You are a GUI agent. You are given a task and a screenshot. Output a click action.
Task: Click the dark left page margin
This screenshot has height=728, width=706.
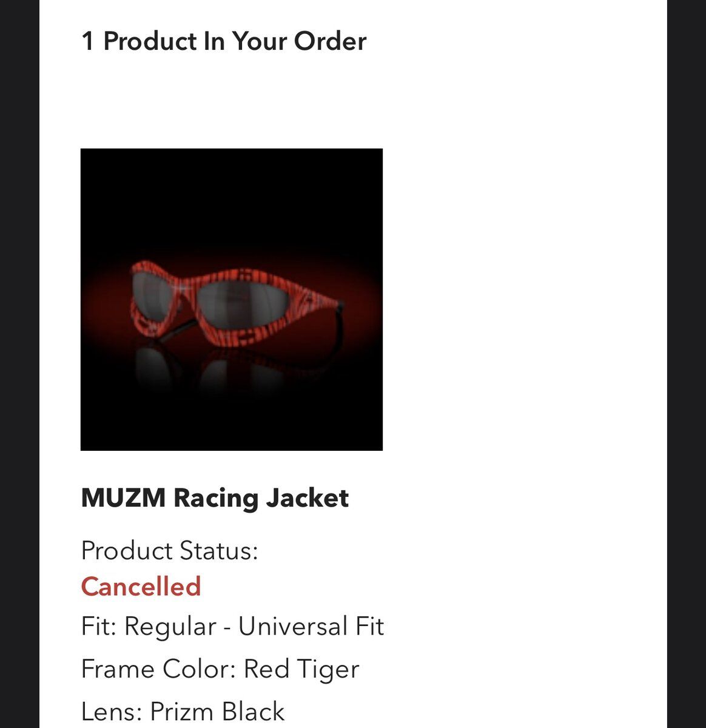(19, 364)
